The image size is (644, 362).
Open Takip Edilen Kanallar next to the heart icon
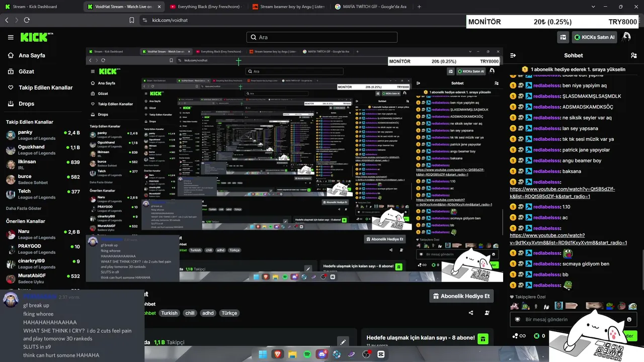pyautogui.click(x=45, y=87)
